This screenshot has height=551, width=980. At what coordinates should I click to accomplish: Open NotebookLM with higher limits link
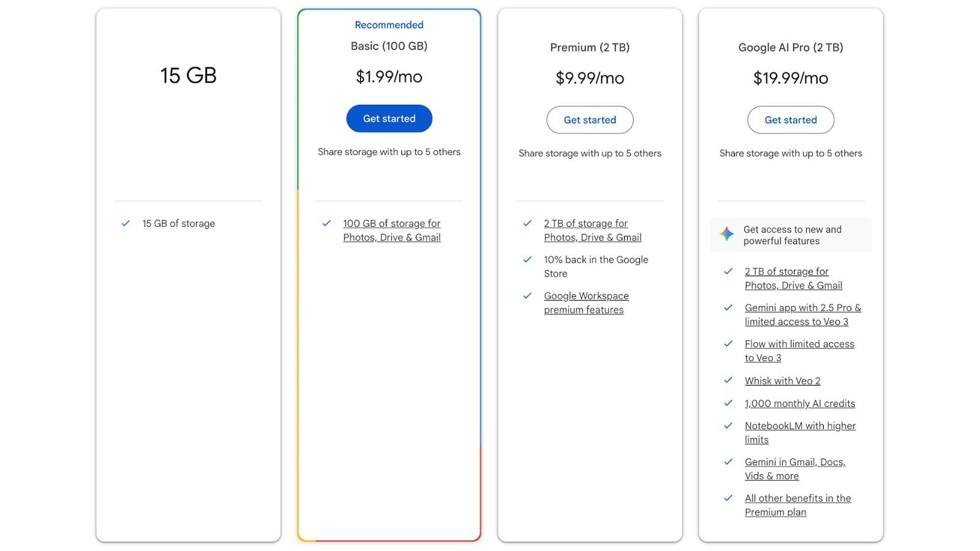pos(800,432)
